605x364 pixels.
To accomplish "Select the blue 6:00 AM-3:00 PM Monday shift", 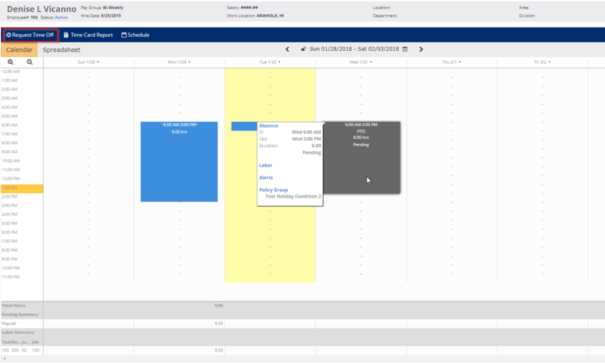I will 179,162.
